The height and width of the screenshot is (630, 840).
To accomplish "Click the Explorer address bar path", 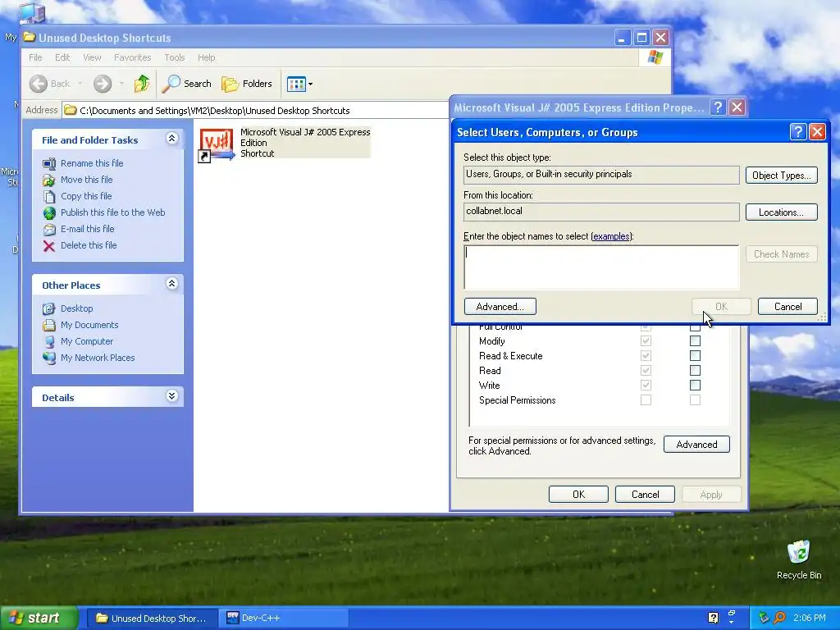I will click(x=214, y=111).
